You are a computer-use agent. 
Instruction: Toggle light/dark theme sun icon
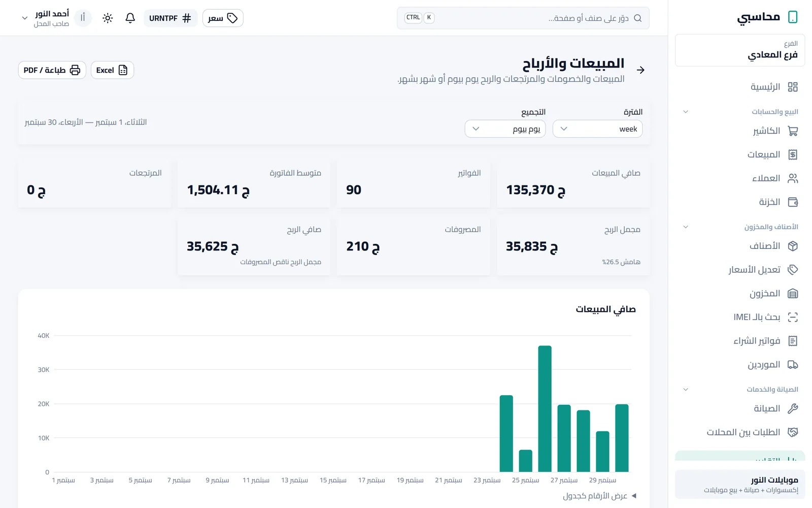click(108, 18)
